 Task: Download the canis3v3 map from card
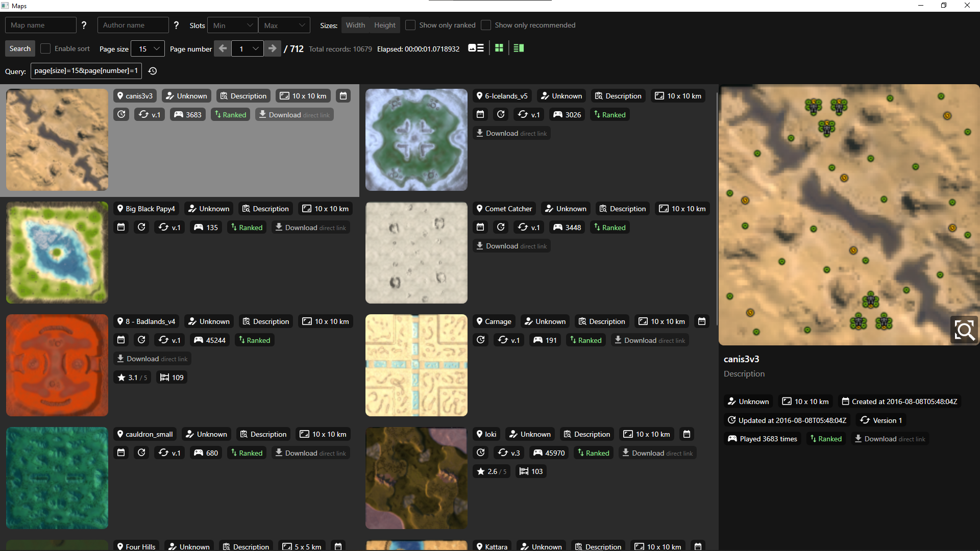294,114
